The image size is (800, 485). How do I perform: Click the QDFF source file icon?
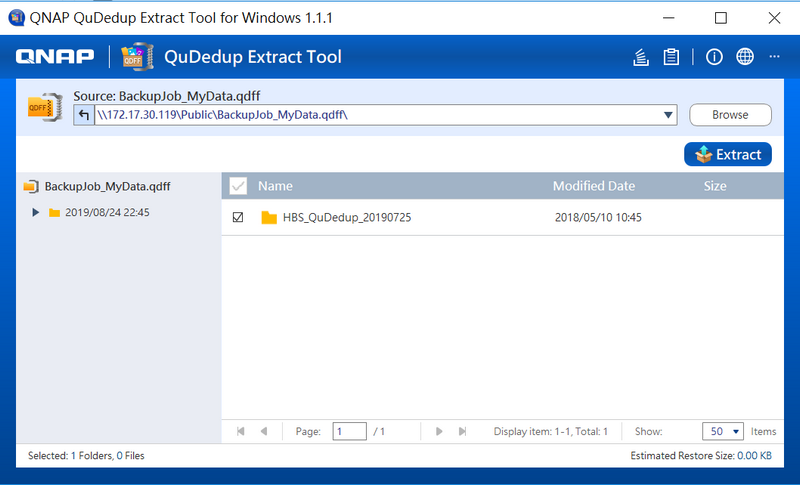[45, 107]
